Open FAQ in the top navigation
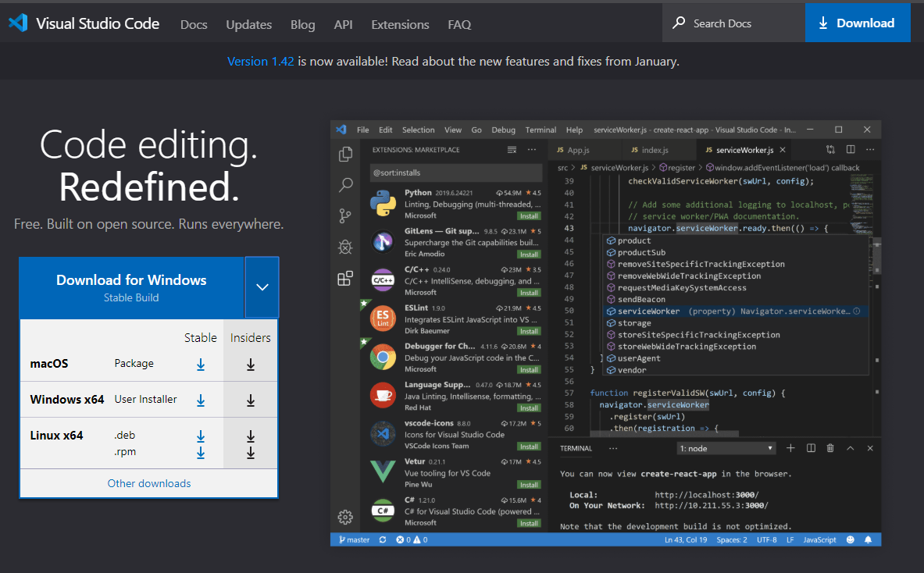924x573 pixels. (x=459, y=25)
